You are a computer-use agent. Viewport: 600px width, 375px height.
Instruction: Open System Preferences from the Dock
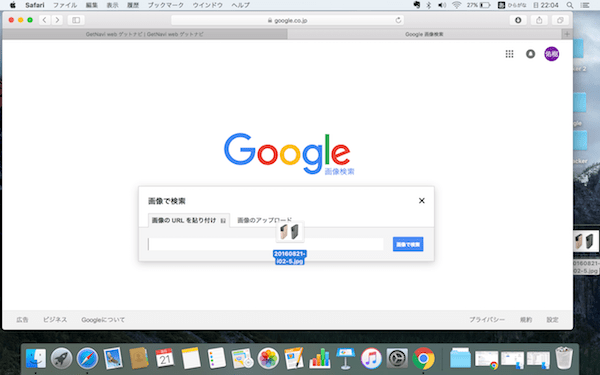397,359
